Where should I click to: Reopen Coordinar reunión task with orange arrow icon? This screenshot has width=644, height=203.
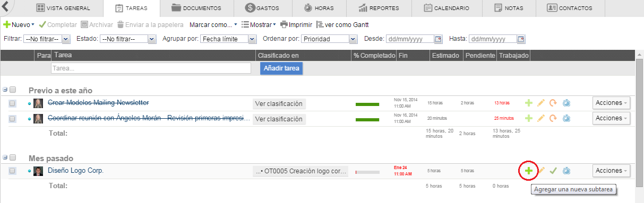(553, 118)
